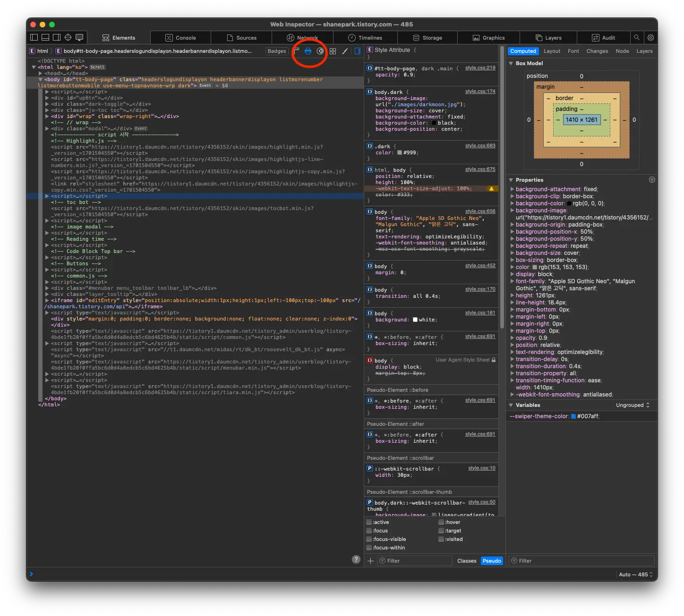Collapse the Properties section
The width and height of the screenshot is (684, 616).
(x=511, y=180)
